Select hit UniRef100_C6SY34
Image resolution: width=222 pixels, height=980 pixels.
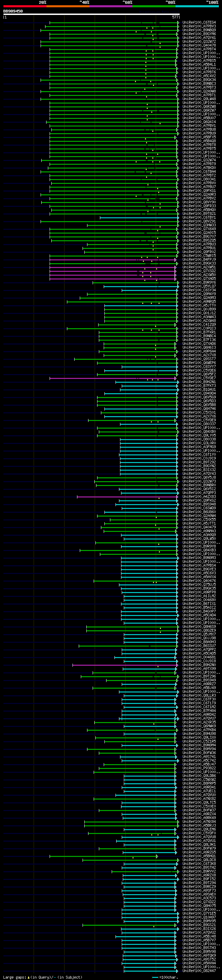[199, 290]
